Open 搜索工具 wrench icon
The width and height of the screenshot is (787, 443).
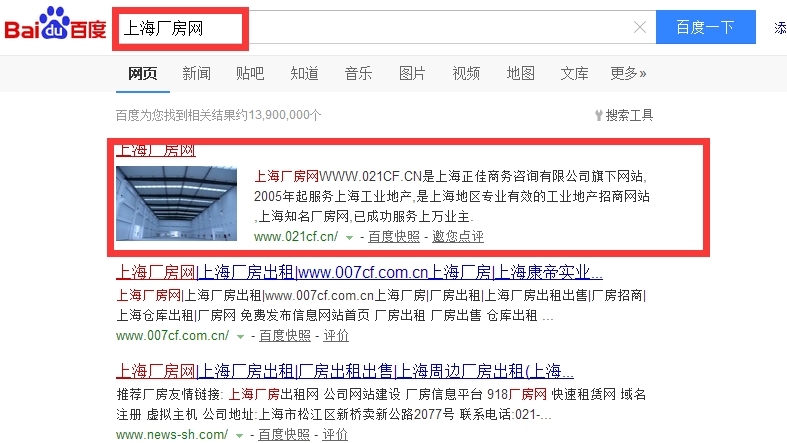(x=598, y=115)
